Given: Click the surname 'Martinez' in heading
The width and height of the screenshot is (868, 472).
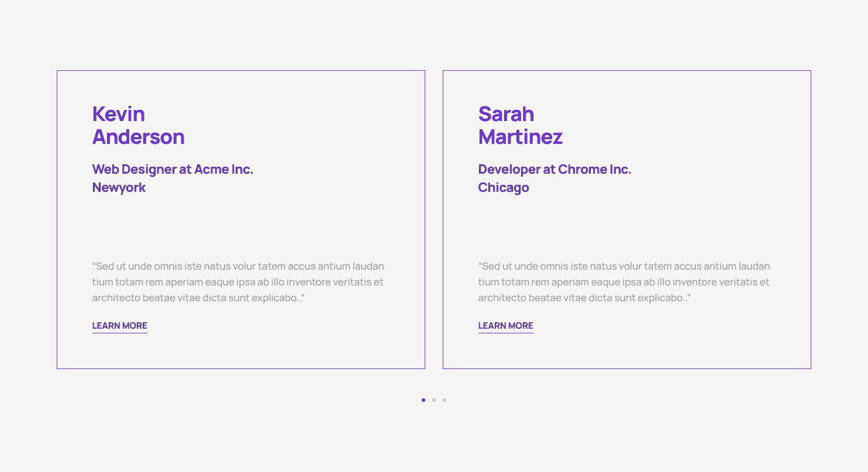Looking at the screenshot, I should [520, 137].
